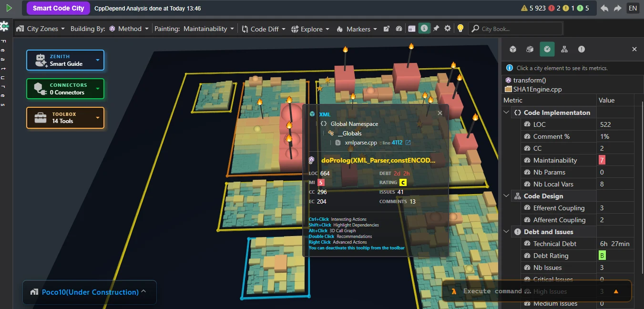644x309 pixels.
Task: Switch to the hierarchy diagram panel tab
Action: 564,49
